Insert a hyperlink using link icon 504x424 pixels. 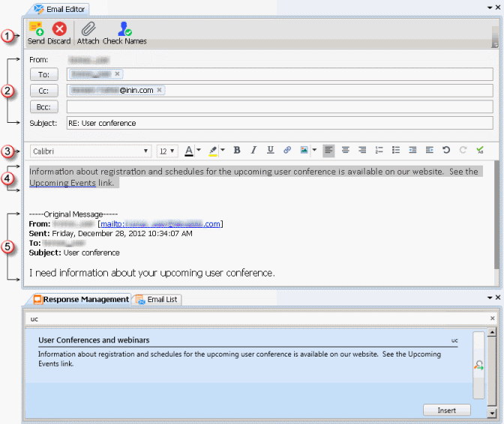[287, 151]
